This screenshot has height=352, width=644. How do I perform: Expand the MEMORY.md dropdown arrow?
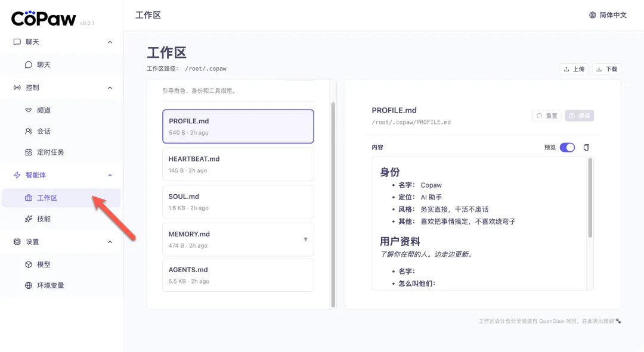pos(305,239)
